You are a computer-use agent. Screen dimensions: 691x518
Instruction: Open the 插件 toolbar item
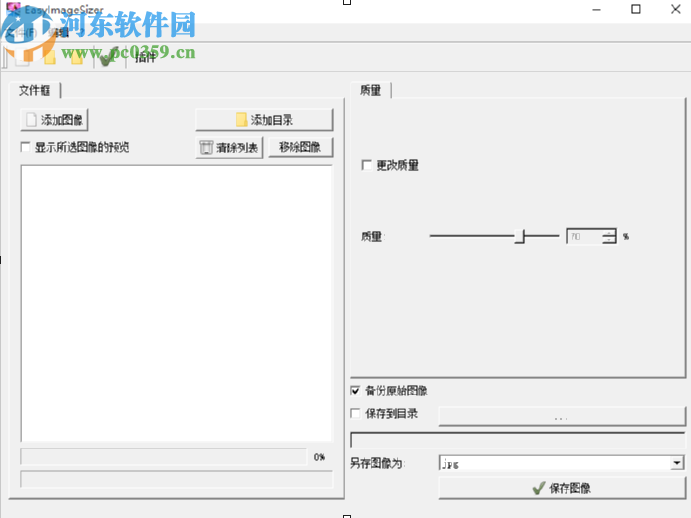coord(145,58)
